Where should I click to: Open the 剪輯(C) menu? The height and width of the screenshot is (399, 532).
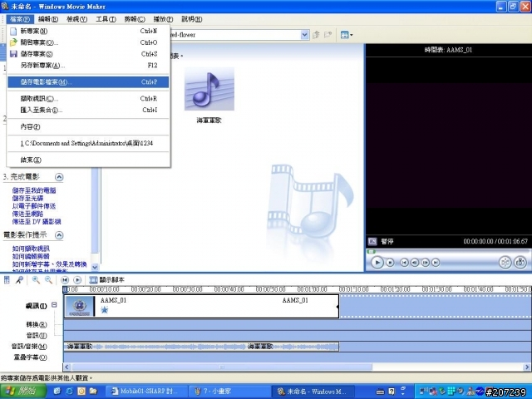[135, 19]
